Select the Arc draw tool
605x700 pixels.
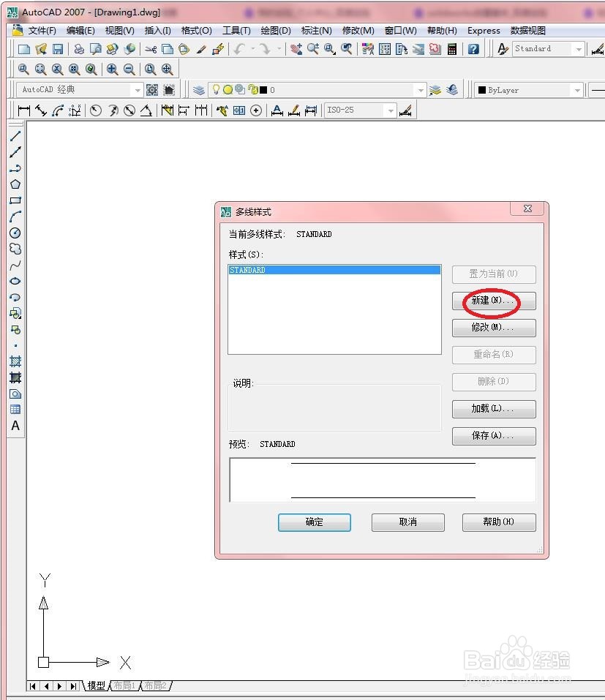(15, 217)
